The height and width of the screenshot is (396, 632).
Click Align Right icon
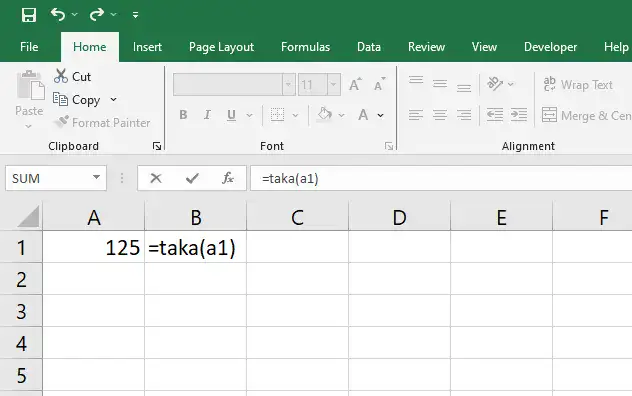464,115
